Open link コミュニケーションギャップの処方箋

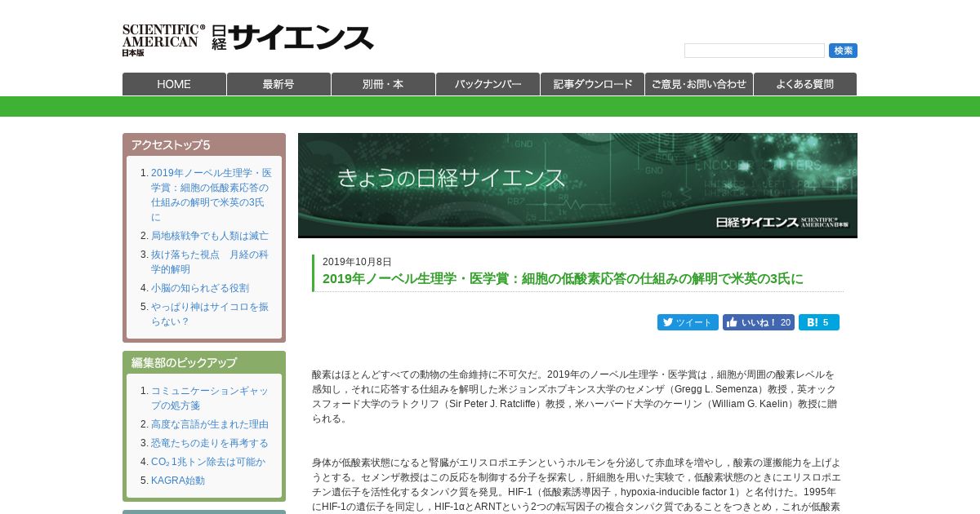click(210, 398)
